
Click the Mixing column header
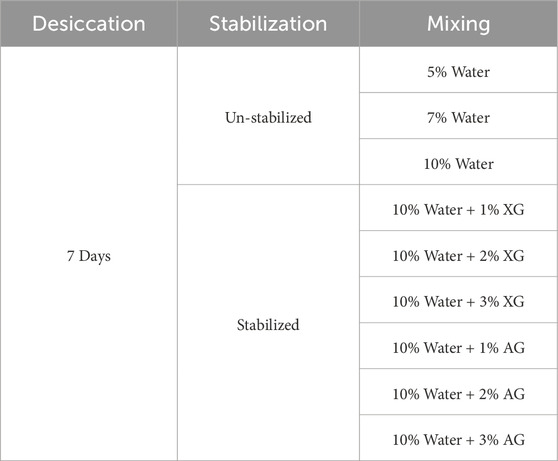[x=458, y=23]
